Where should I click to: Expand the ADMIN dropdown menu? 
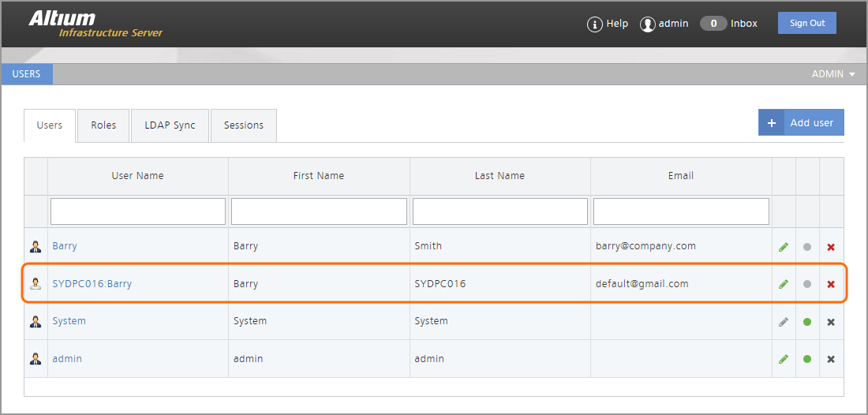[833, 74]
